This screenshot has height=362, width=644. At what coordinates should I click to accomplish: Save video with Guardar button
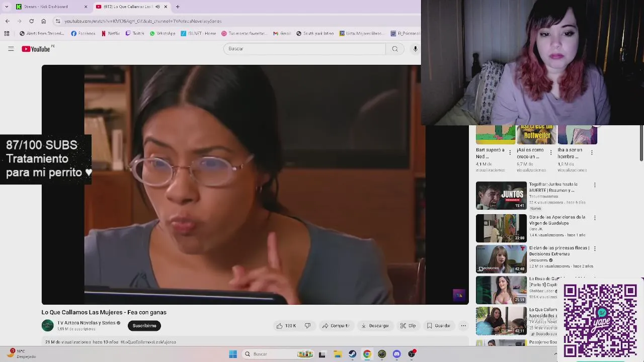coord(439,326)
